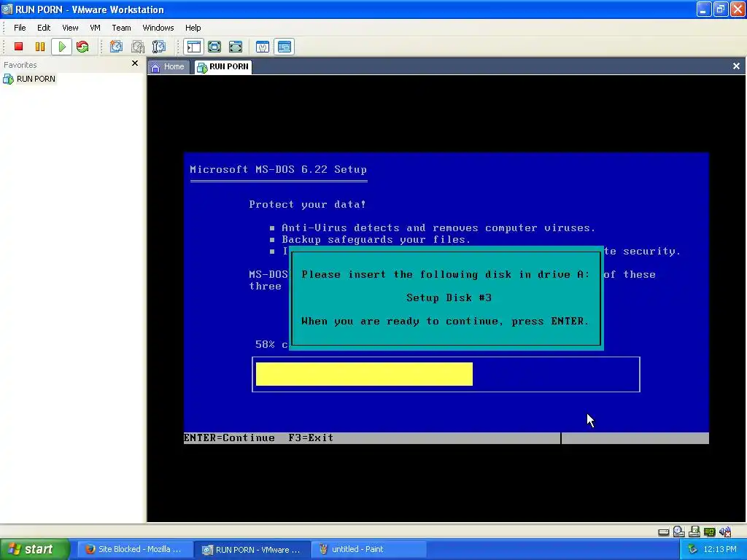The width and height of the screenshot is (747, 560).
Task: Click the RUN PORN VMware taskbar button
Action: [252, 550]
